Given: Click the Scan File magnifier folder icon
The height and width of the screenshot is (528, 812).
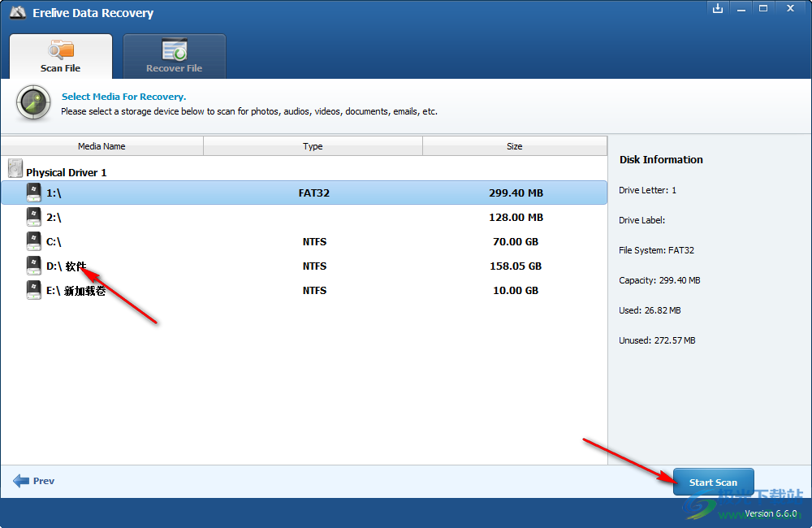Looking at the screenshot, I should [x=61, y=50].
